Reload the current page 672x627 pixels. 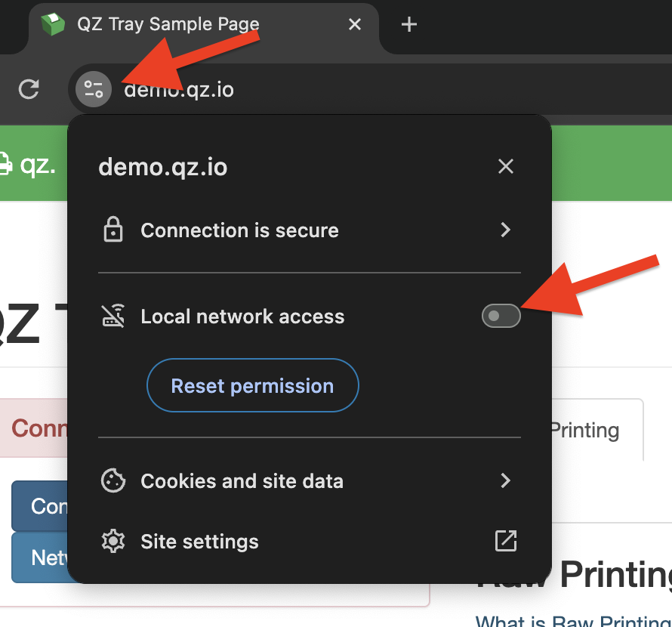pyautogui.click(x=29, y=90)
